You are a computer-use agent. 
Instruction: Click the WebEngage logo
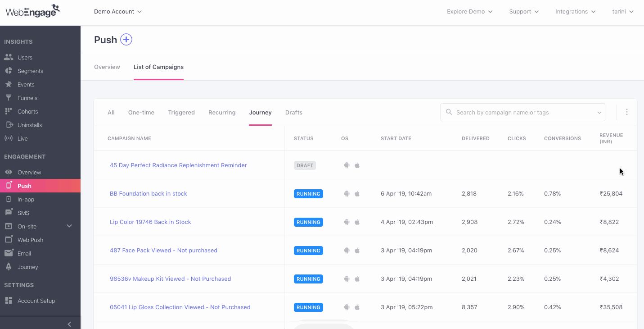tap(33, 11)
